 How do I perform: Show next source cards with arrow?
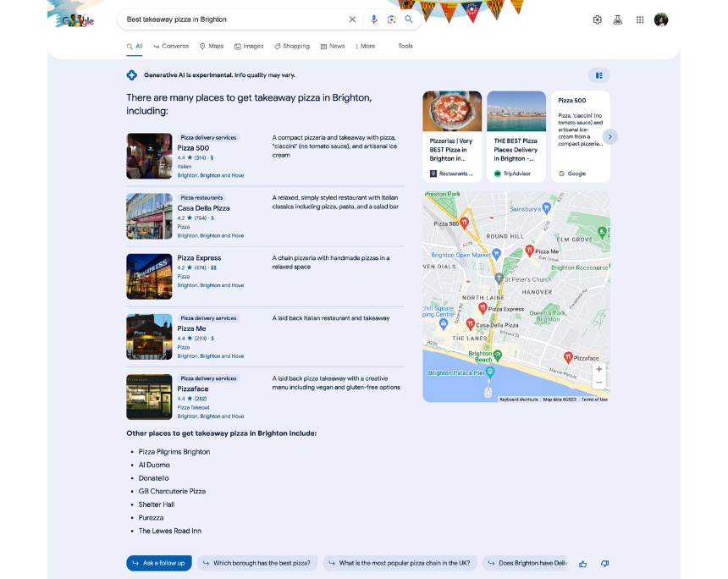pyautogui.click(x=609, y=136)
